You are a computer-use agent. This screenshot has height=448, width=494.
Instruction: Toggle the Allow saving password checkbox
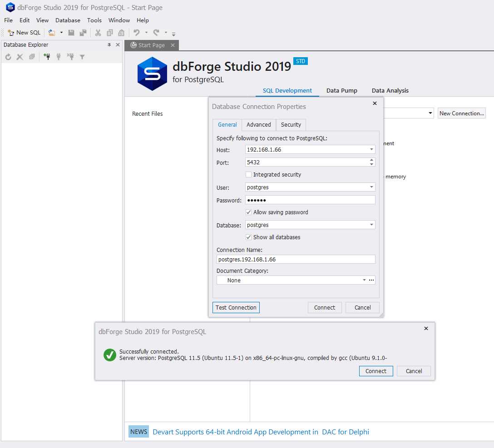click(248, 212)
